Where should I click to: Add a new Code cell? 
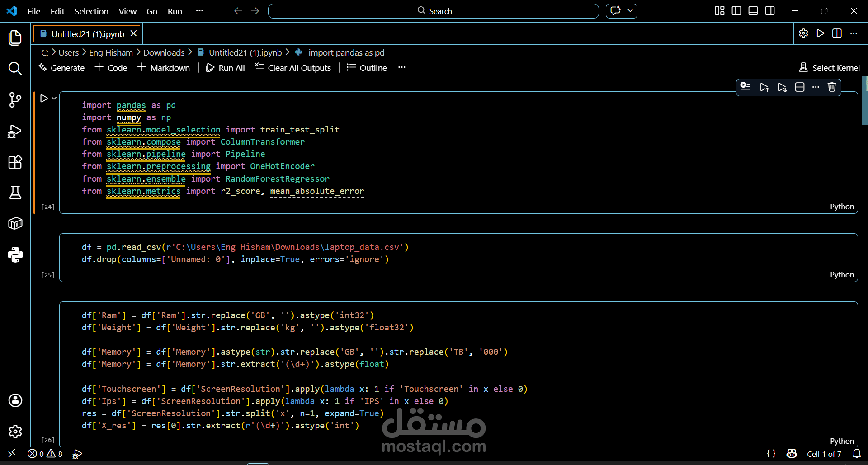(111, 68)
